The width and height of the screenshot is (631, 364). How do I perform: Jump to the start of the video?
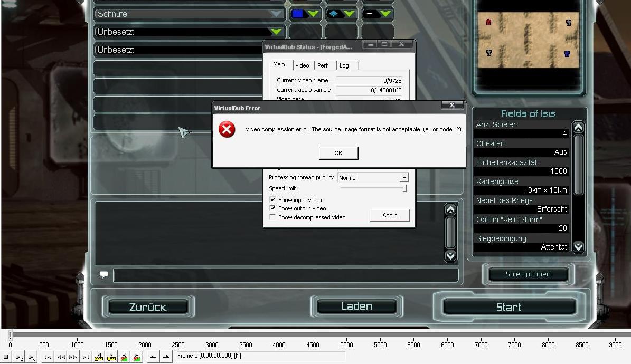(48, 357)
